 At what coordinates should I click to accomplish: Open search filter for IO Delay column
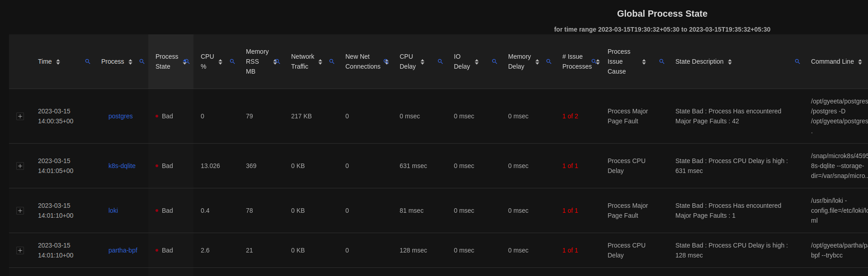[495, 61]
